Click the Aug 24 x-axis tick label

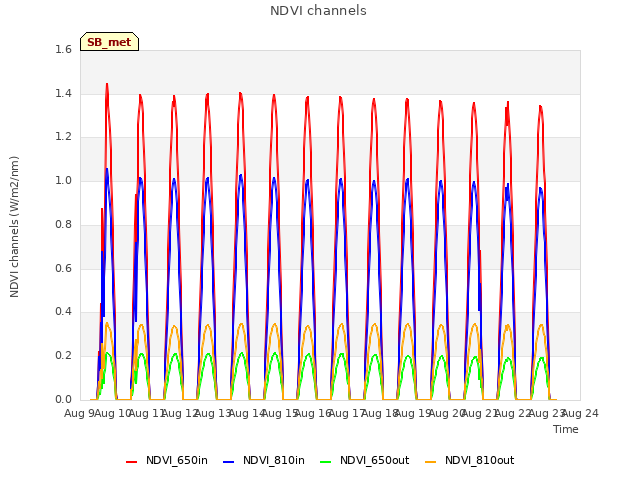click(x=580, y=413)
